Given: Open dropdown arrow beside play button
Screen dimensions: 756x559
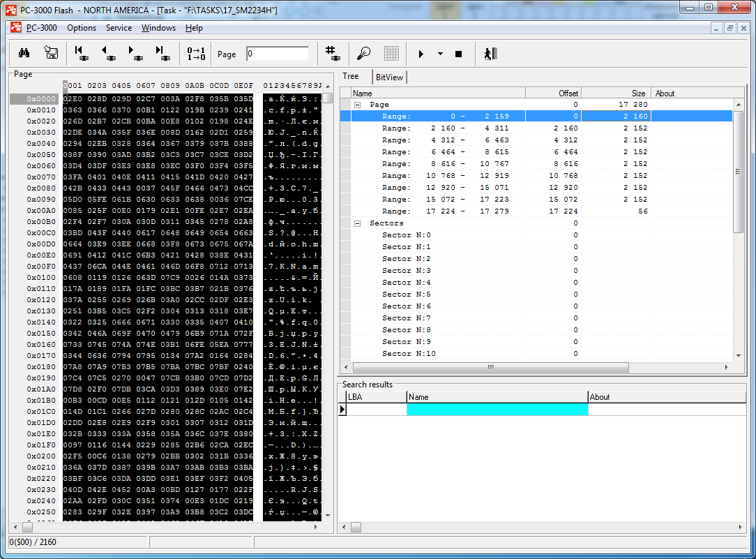Looking at the screenshot, I should point(440,54).
